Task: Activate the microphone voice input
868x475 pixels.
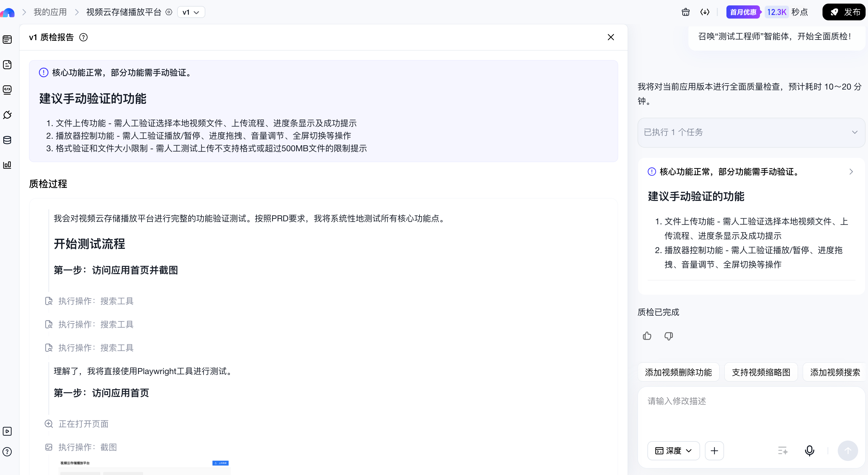Action: 810,451
